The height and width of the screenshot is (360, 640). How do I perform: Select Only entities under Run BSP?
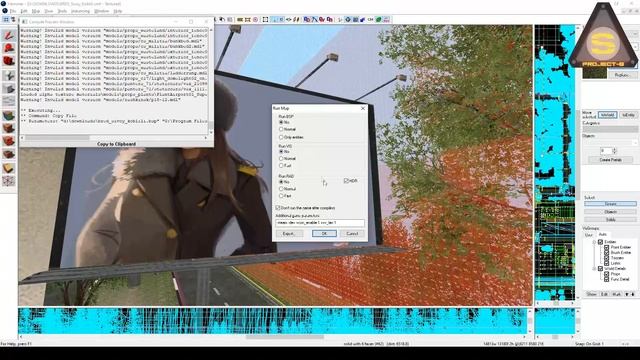281,137
